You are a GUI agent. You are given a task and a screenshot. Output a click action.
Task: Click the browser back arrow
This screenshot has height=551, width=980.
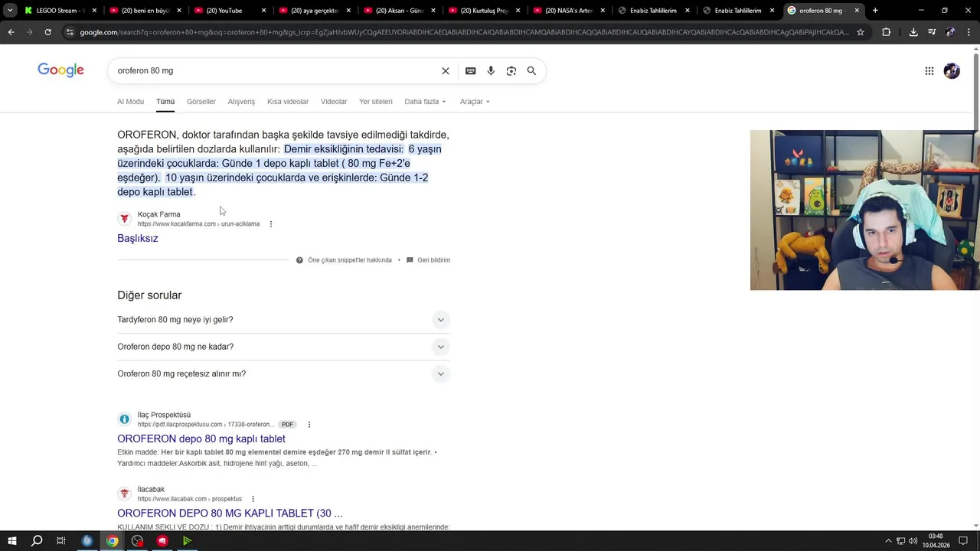11,32
